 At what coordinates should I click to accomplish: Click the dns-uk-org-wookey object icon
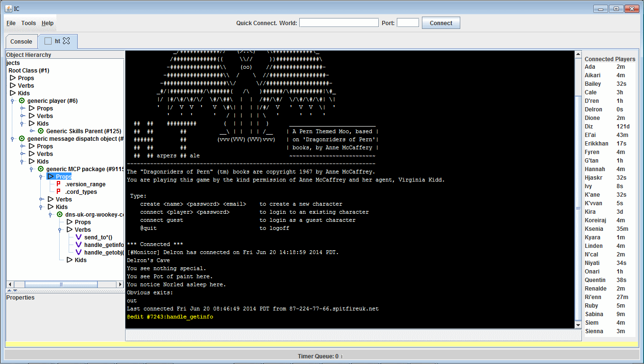coord(59,214)
